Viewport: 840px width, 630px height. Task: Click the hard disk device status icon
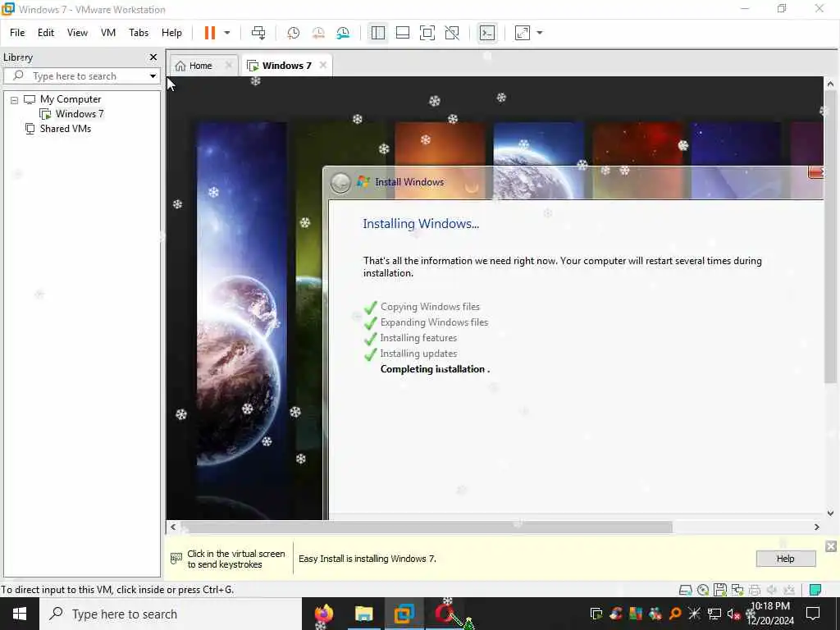pyautogui.click(x=685, y=590)
